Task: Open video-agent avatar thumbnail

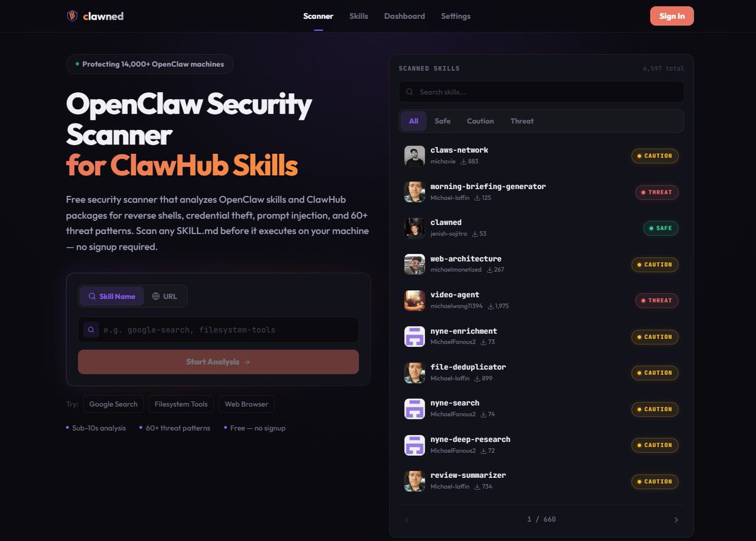Action: (x=415, y=301)
